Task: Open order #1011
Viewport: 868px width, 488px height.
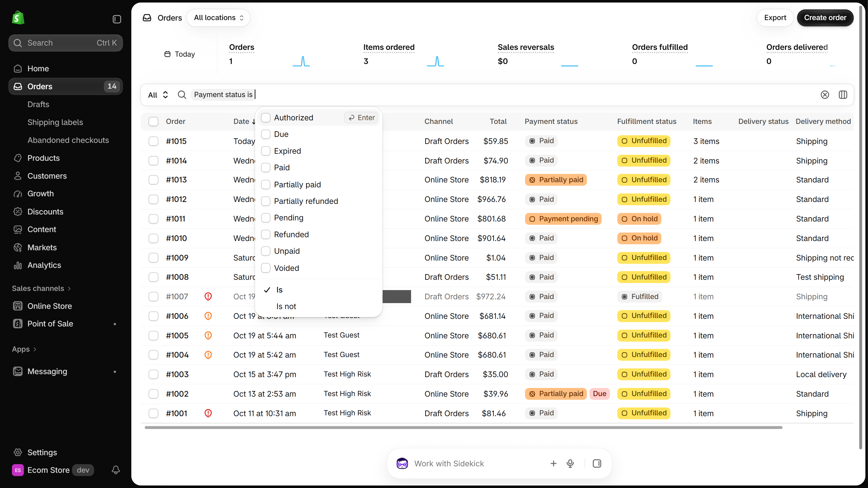Action: [176, 219]
